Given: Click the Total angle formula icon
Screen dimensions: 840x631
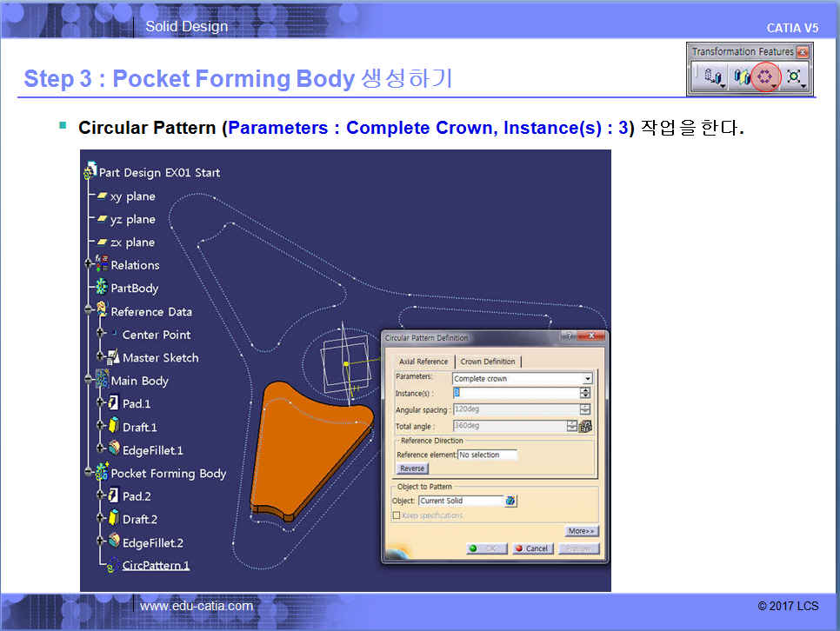Looking at the screenshot, I should tap(585, 426).
